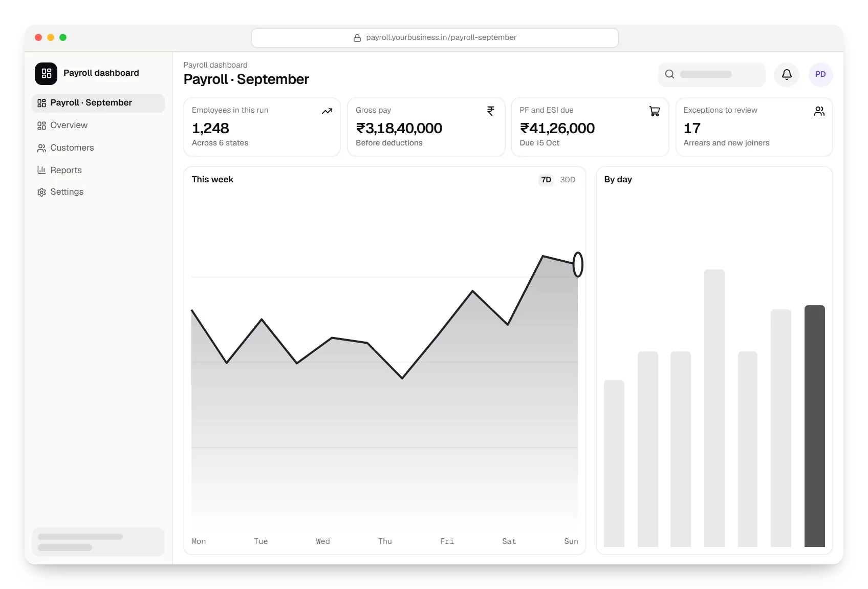
Task: Open the Settings sidebar item
Action: coord(98,192)
